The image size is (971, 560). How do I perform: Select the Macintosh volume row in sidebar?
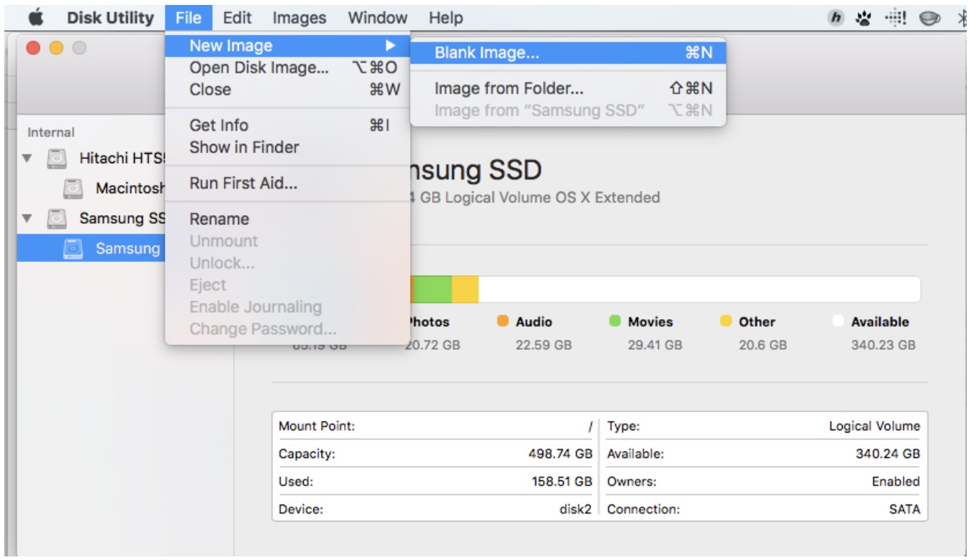[91, 189]
